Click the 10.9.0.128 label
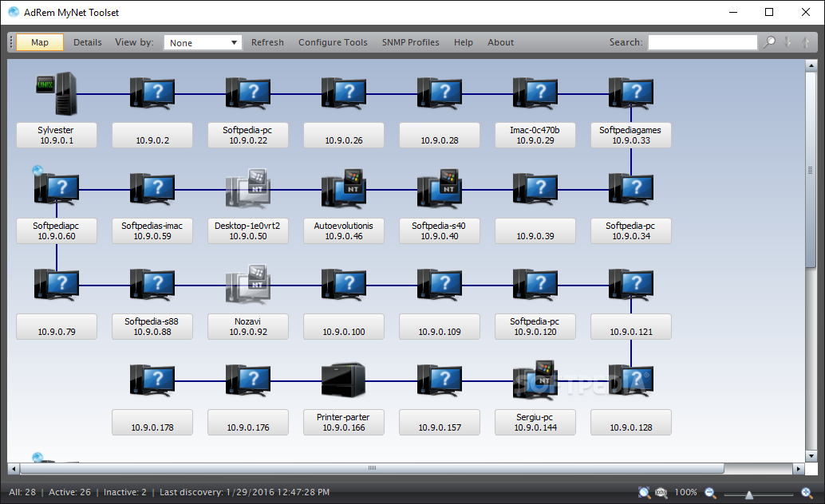825x504 pixels. tap(631, 423)
